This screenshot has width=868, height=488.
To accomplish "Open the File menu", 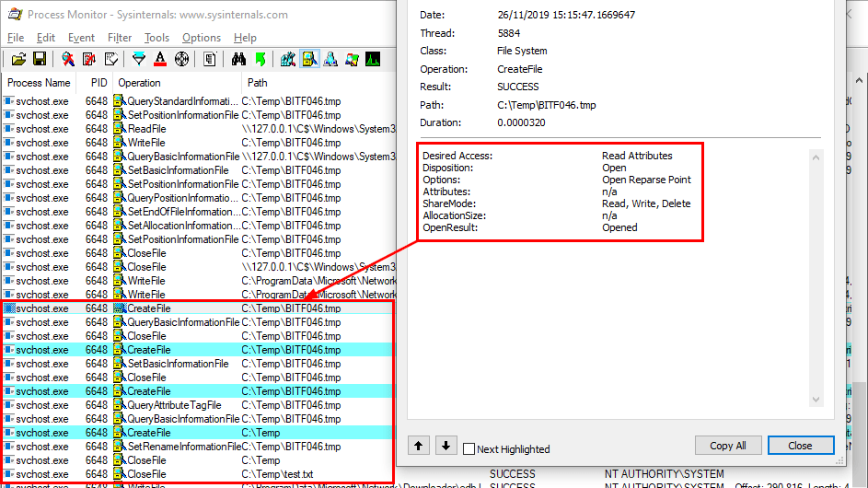I will (x=16, y=38).
